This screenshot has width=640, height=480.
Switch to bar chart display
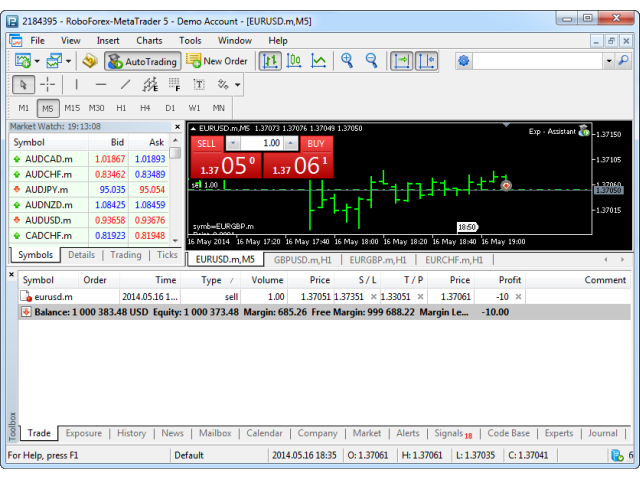[x=270, y=61]
